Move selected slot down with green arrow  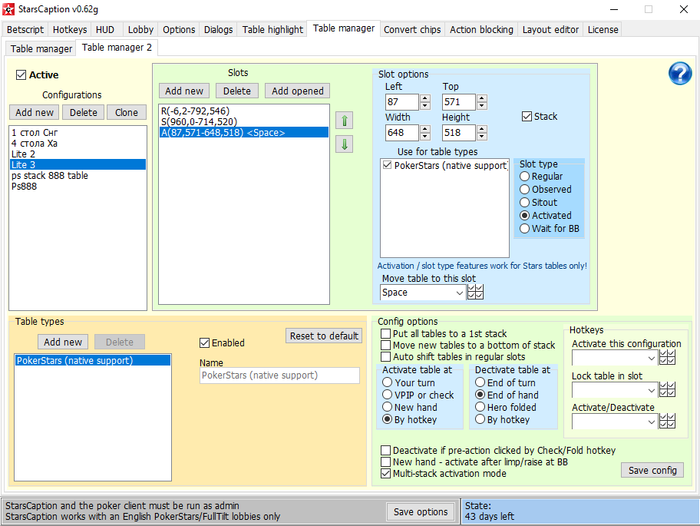click(344, 144)
